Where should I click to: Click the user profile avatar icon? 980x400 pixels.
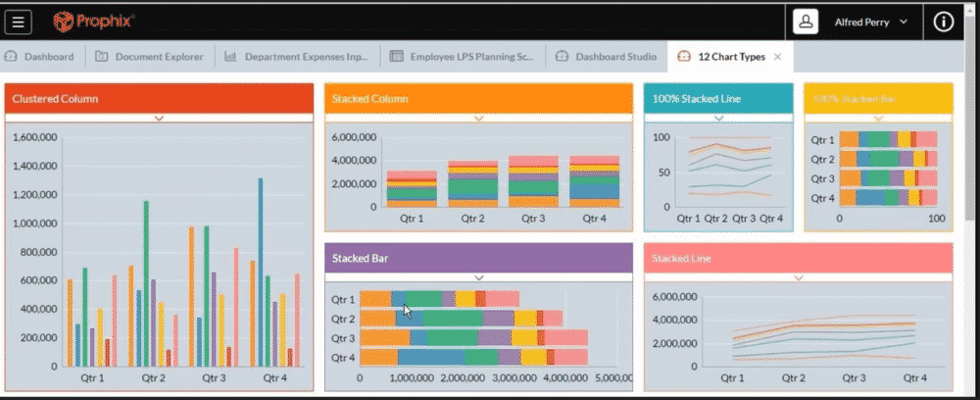coord(806,22)
